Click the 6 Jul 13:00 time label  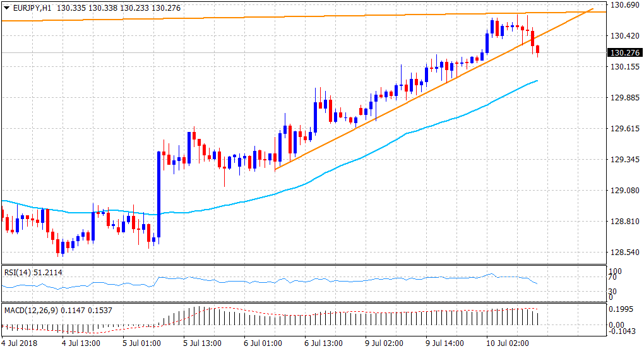323,343
